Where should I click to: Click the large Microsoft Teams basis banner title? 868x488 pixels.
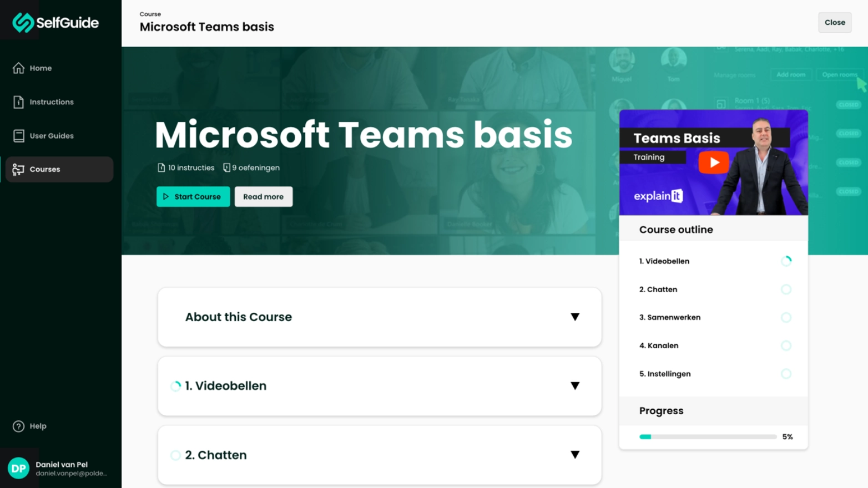(x=364, y=135)
